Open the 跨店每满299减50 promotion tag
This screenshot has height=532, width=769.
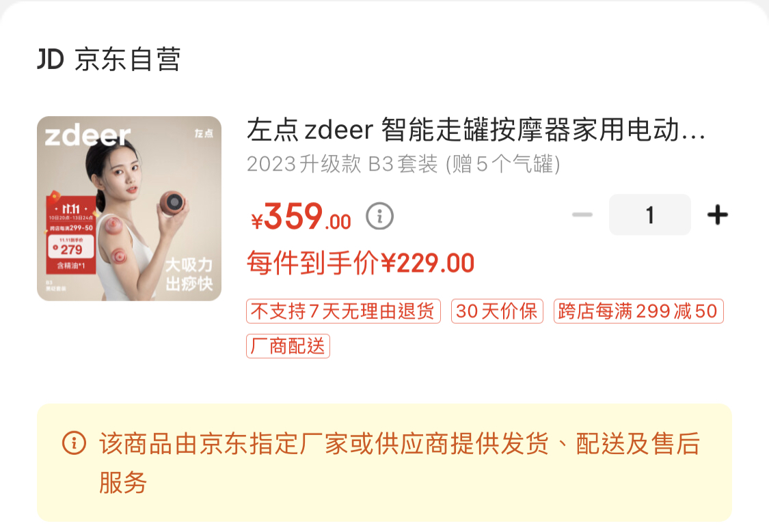coord(638,311)
